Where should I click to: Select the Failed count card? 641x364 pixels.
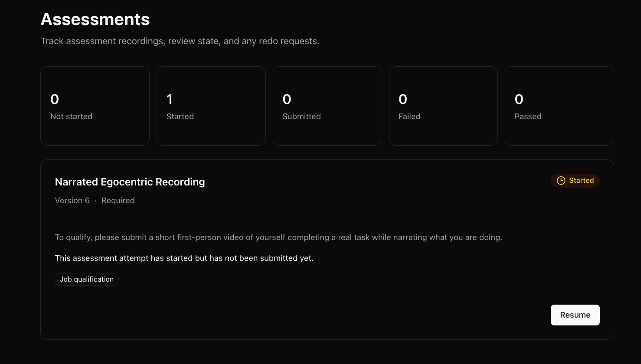pos(443,106)
